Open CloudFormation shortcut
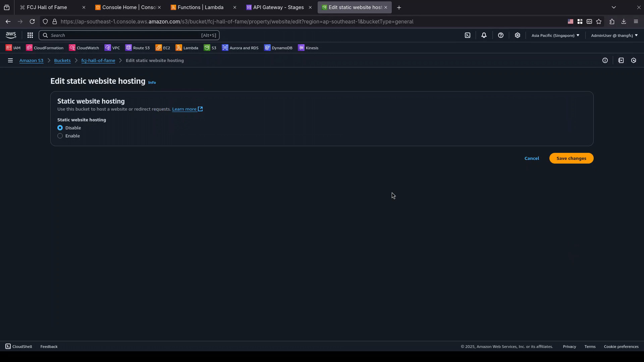The image size is (644, 362). point(45,48)
